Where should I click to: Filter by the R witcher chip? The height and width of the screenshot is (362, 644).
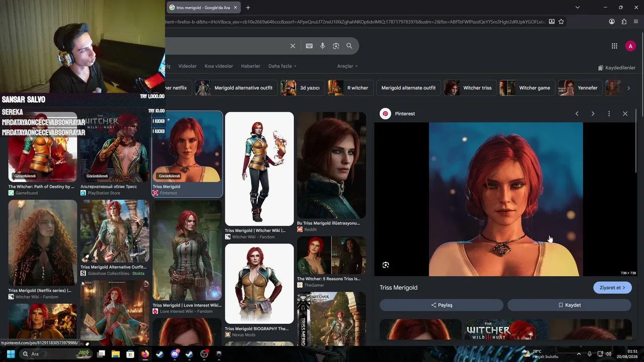coord(350,88)
